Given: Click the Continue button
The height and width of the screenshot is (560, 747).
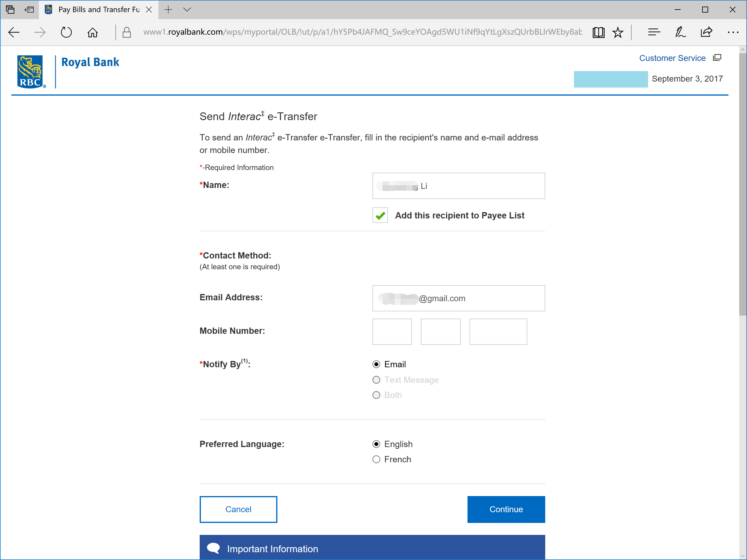Looking at the screenshot, I should tap(506, 509).
